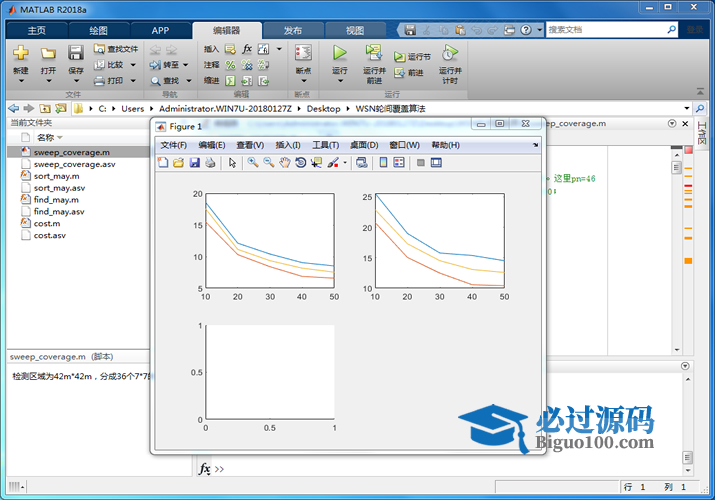715x500 pixels.
Task: Switch to APP ribbon tab
Action: point(161,31)
